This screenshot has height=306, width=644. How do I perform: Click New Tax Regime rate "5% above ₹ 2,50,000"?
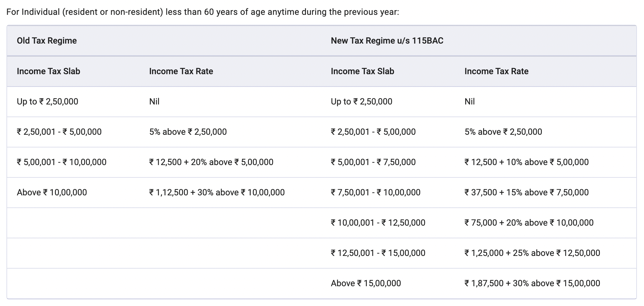pyautogui.click(x=503, y=132)
